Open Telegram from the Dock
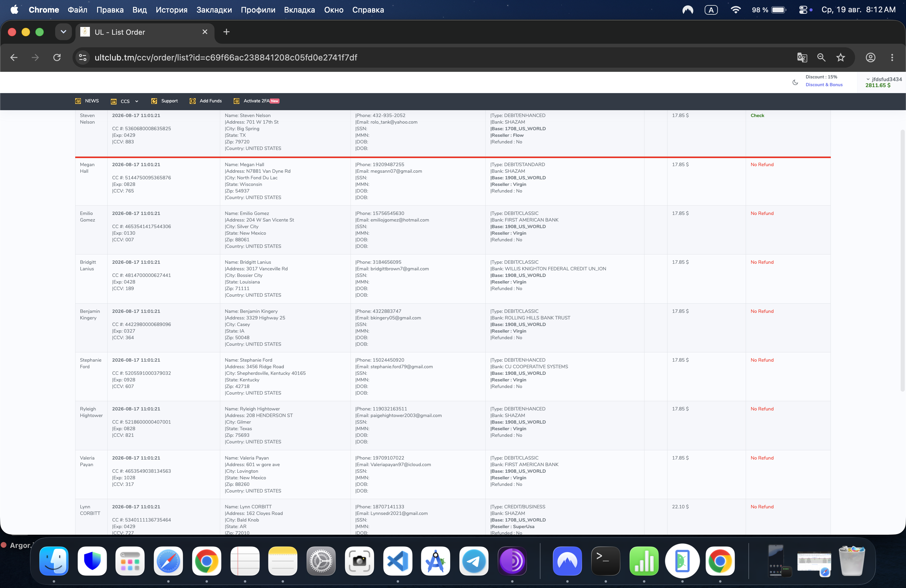 (x=474, y=561)
